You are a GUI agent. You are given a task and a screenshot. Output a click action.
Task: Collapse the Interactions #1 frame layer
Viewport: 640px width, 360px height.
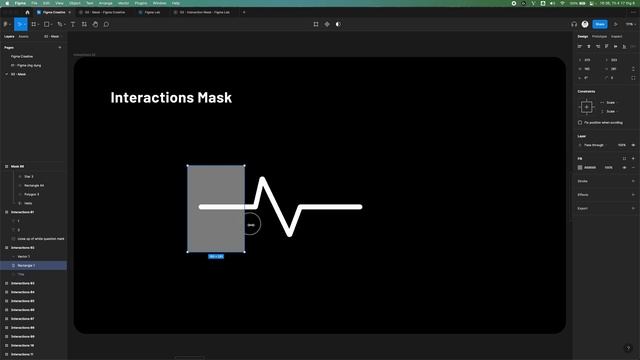6,212
